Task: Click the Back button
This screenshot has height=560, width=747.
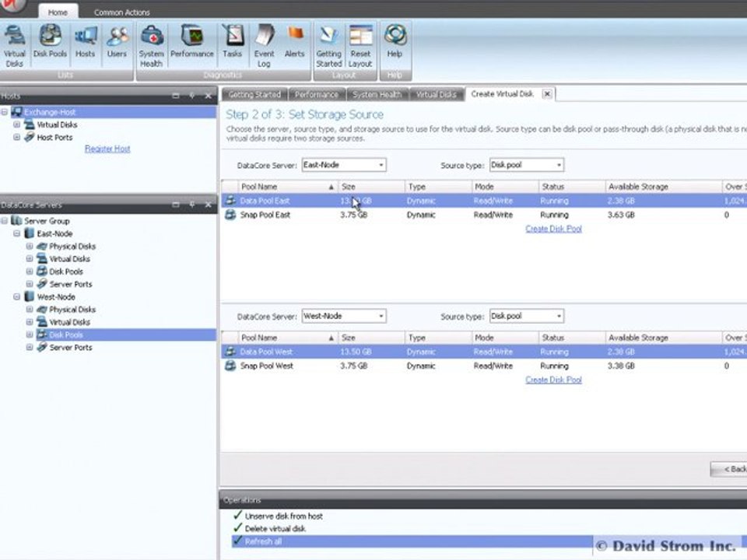Action: point(729,469)
